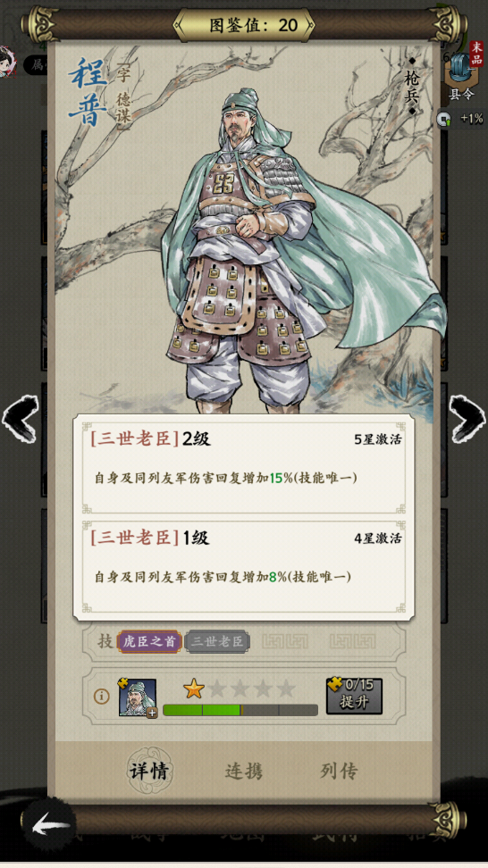The height and width of the screenshot is (868, 488).
Task: Switch to the 连携 tab
Action: coord(244,772)
